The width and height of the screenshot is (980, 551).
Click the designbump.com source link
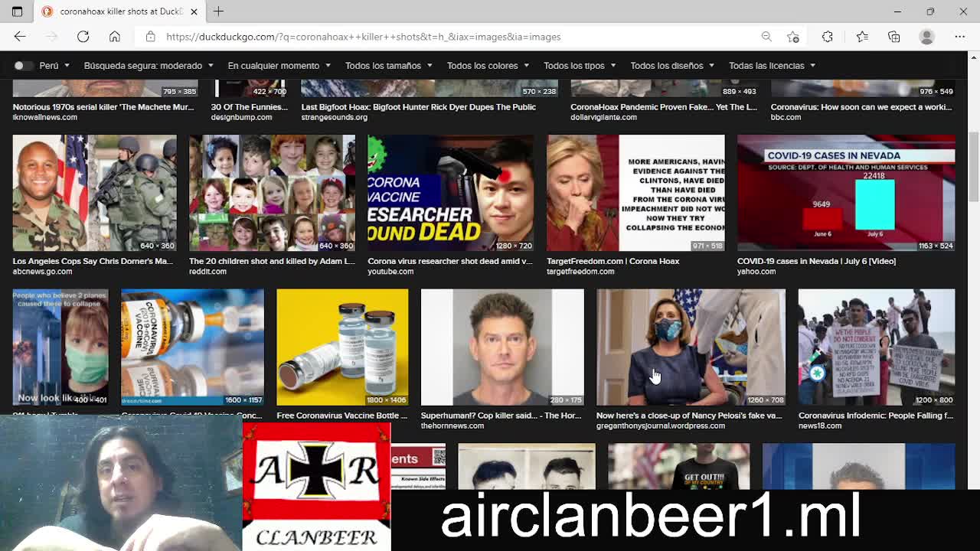point(241,117)
